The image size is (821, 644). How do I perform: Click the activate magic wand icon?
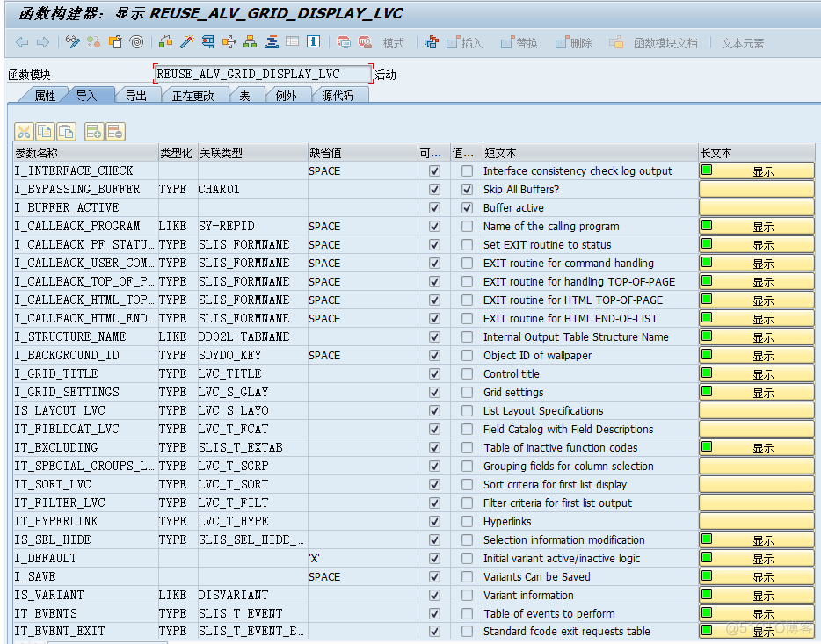coord(187,42)
